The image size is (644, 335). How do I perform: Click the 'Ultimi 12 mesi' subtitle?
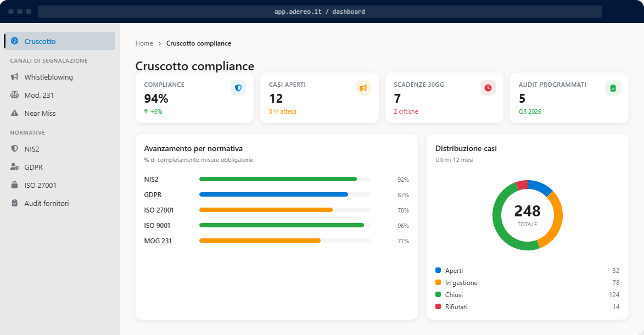click(454, 160)
